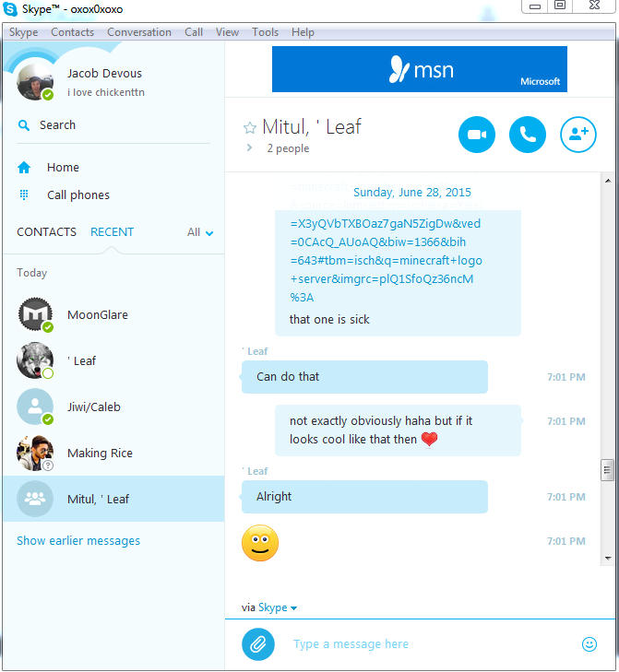Open the MoonGlare conversation
This screenshot has width=619, height=672.
pos(113,315)
